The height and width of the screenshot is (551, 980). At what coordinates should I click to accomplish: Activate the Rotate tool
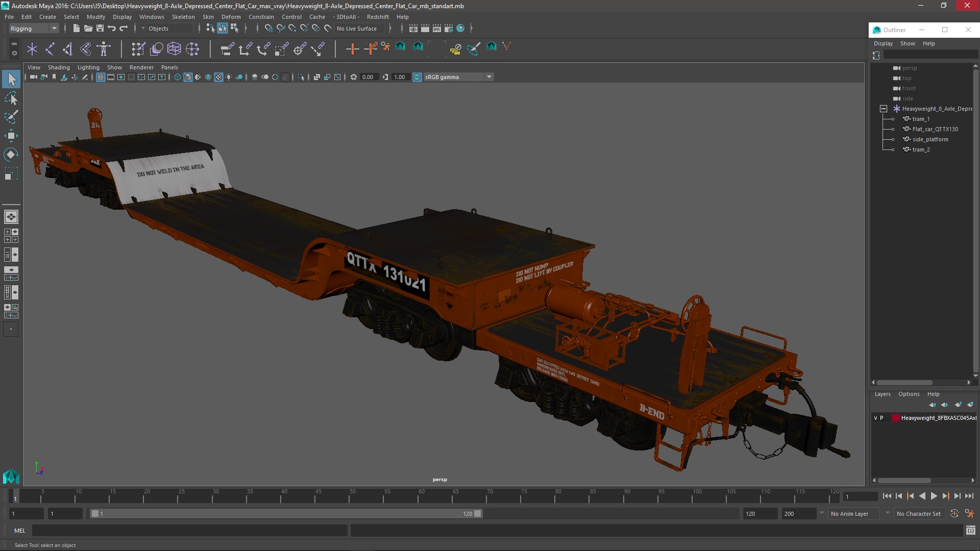[11, 155]
